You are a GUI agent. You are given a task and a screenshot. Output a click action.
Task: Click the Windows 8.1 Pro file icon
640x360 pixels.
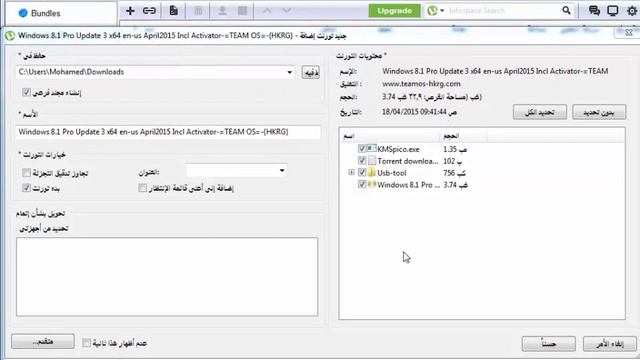coord(371,184)
